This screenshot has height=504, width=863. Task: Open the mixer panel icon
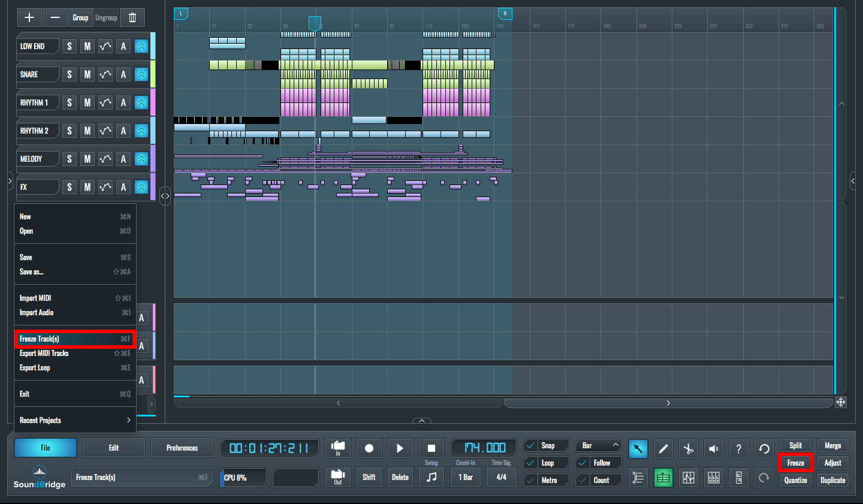pyautogui.click(x=714, y=478)
